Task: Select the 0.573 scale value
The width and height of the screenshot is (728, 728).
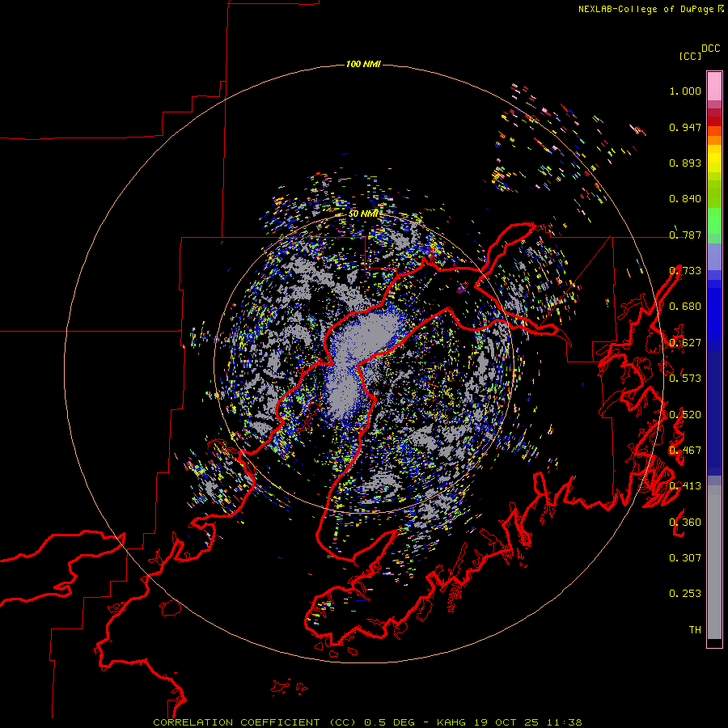Action: pyautogui.click(x=685, y=379)
